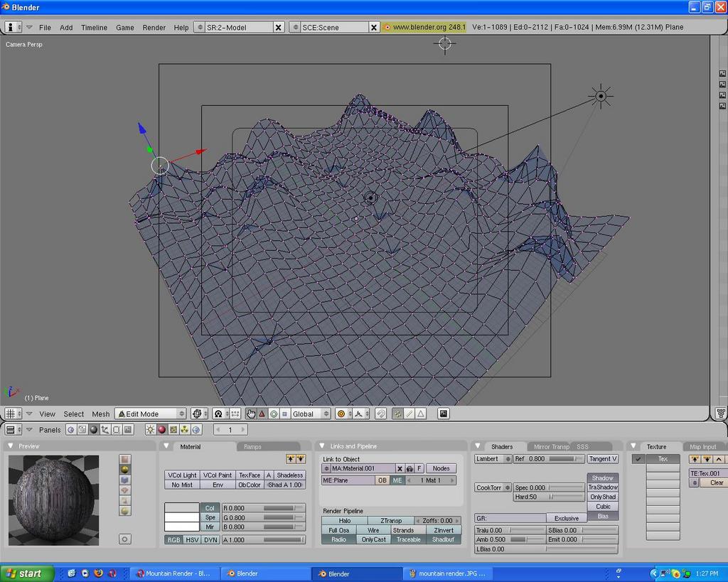
Task: Open Lamp buttons sun icon
Action: 151,430
